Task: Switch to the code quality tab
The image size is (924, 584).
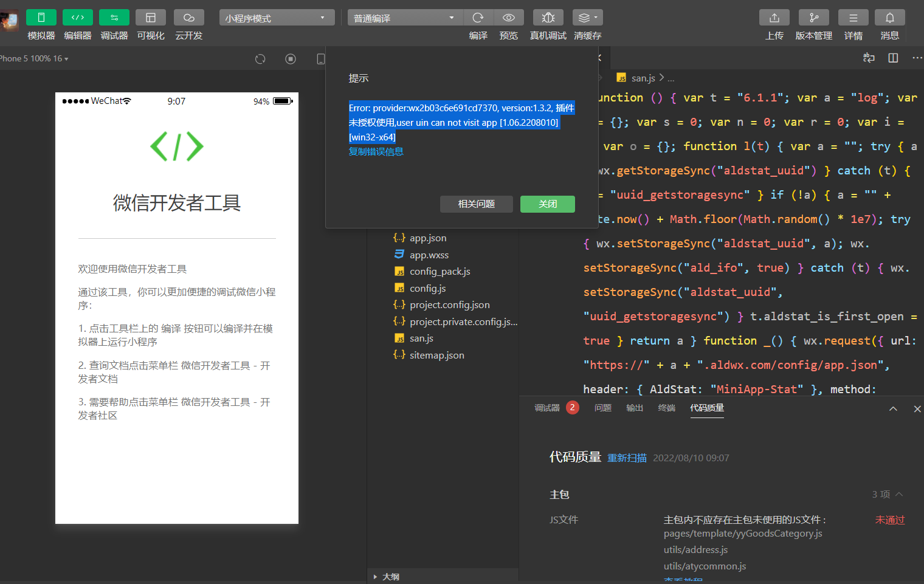Action: [x=707, y=408]
